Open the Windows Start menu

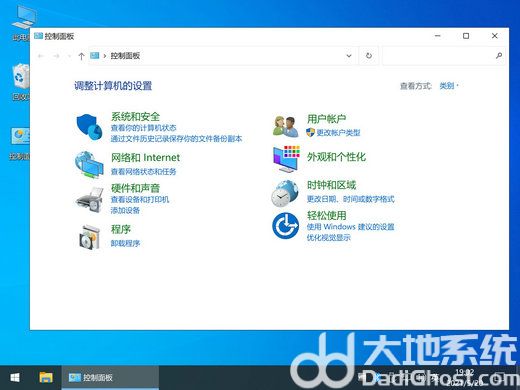pos(15,378)
